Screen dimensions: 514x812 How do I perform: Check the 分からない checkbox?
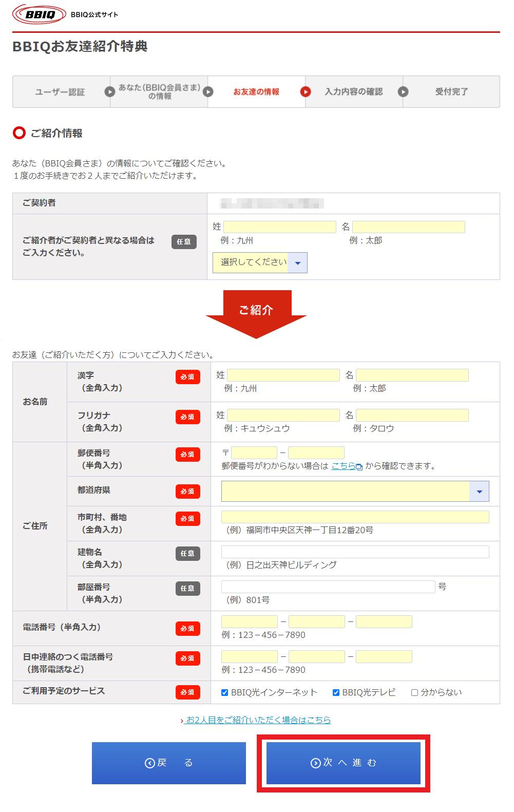pyautogui.click(x=414, y=692)
